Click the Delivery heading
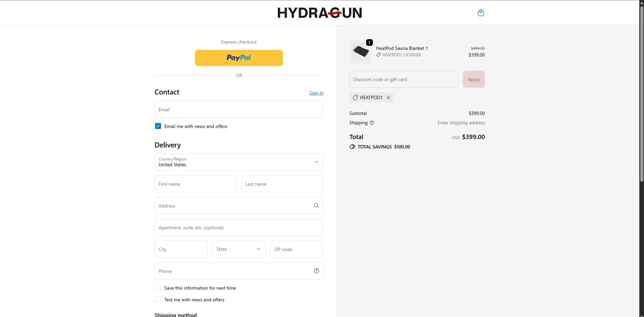Image resolution: width=644 pixels, height=317 pixels. (x=167, y=145)
